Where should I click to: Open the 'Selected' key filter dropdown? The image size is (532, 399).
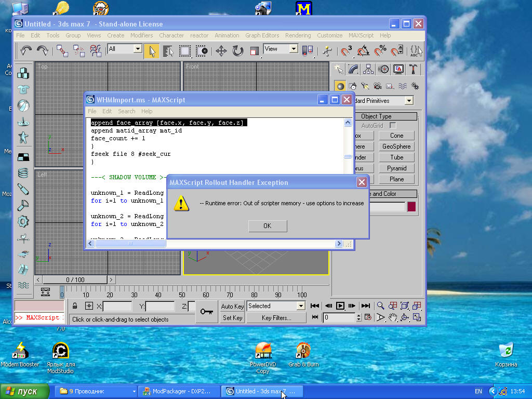click(x=301, y=306)
